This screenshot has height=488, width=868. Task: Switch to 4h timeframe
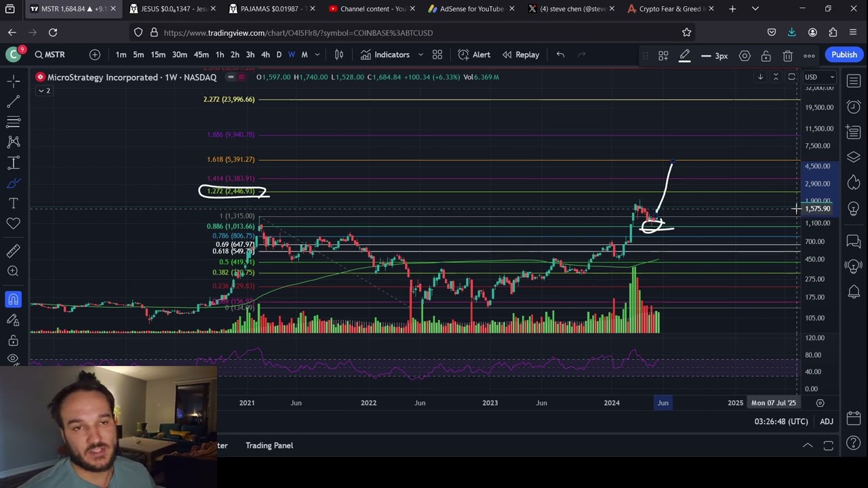tap(265, 55)
